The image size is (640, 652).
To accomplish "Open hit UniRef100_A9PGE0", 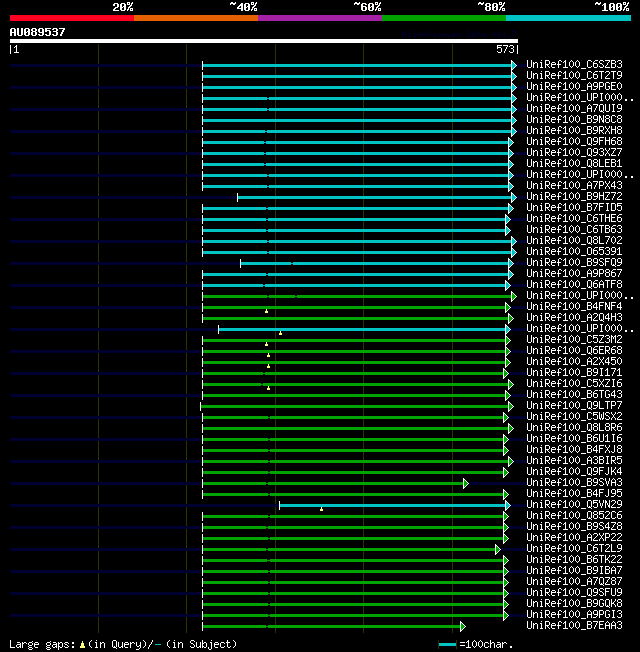I will (x=574, y=86).
